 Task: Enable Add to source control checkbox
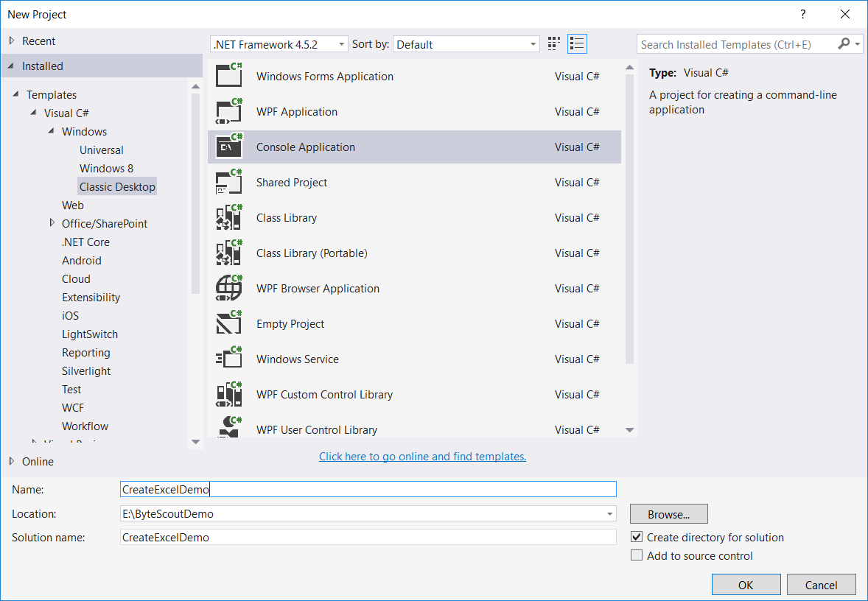tap(637, 556)
